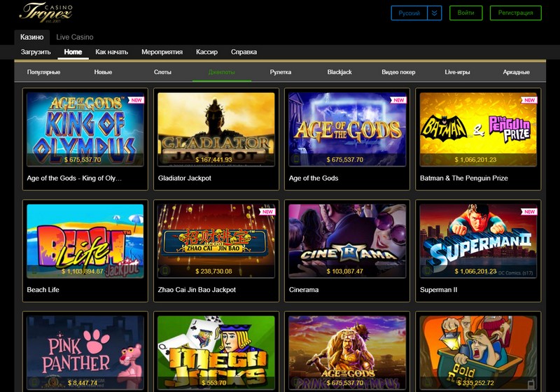This screenshot has width=560, height=392.
Task: Click the $ 238,730.08 jackpot amount
Action: tap(213, 272)
